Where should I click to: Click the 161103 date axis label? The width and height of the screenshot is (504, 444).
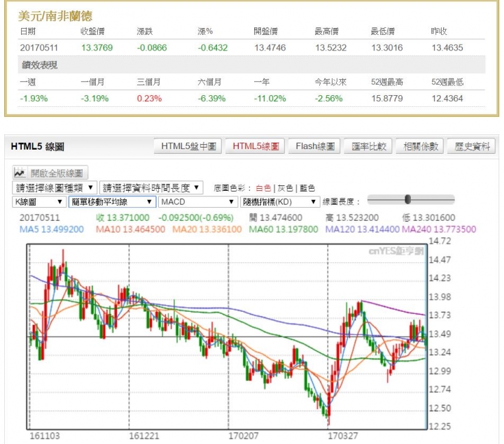click(x=45, y=436)
